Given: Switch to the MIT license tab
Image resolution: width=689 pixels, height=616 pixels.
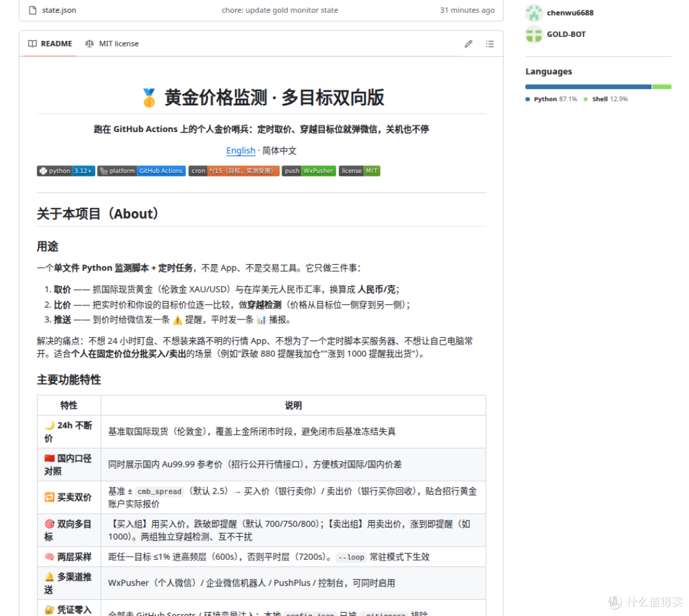Looking at the screenshot, I should pyautogui.click(x=112, y=43).
